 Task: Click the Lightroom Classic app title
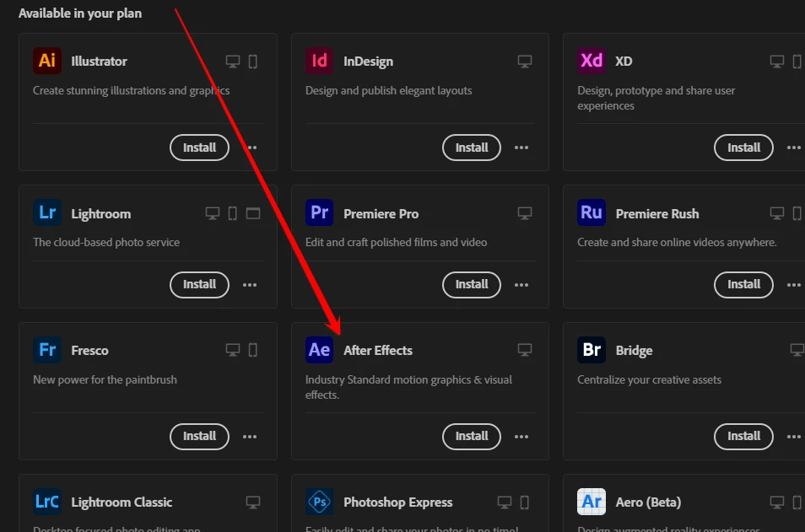(x=122, y=502)
